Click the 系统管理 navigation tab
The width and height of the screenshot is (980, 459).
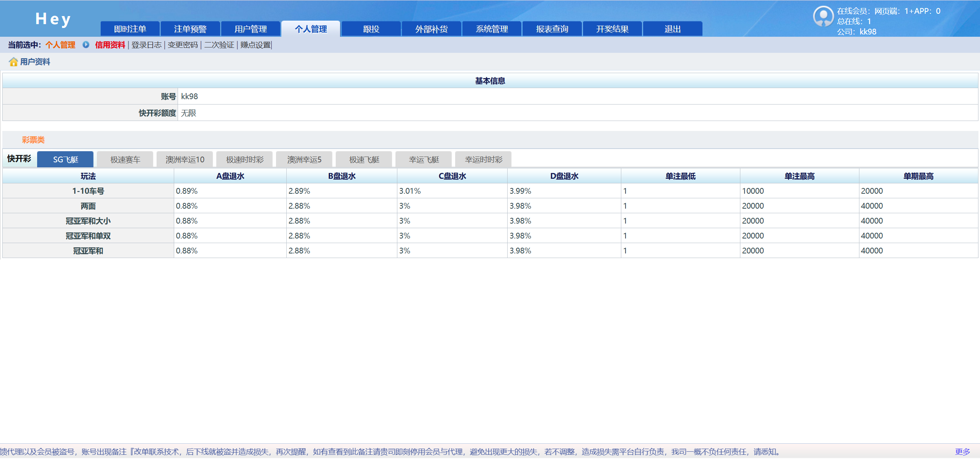pyautogui.click(x=492, y=29)
